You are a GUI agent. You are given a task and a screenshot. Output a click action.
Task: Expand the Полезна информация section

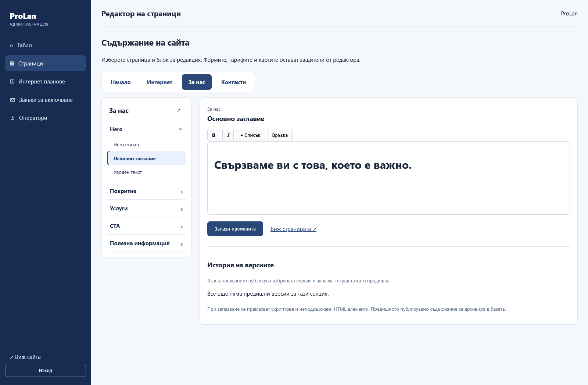[x=146, y=243]
